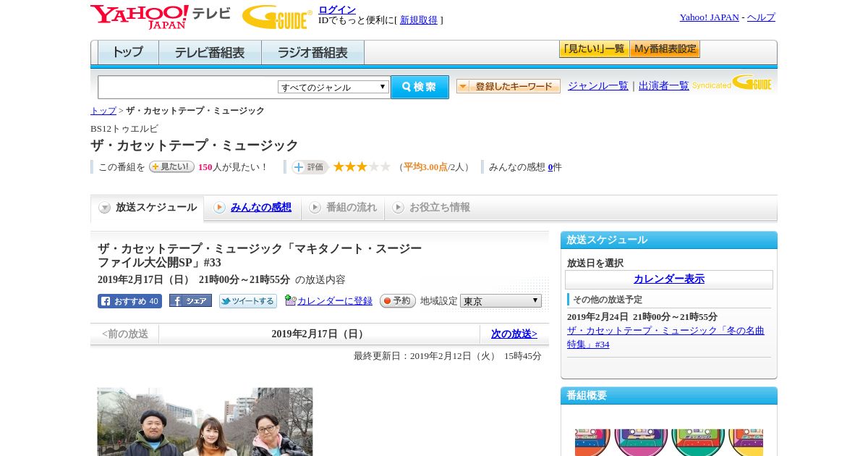Switch to the ラジオ番組表 tab

pos(312,53)
